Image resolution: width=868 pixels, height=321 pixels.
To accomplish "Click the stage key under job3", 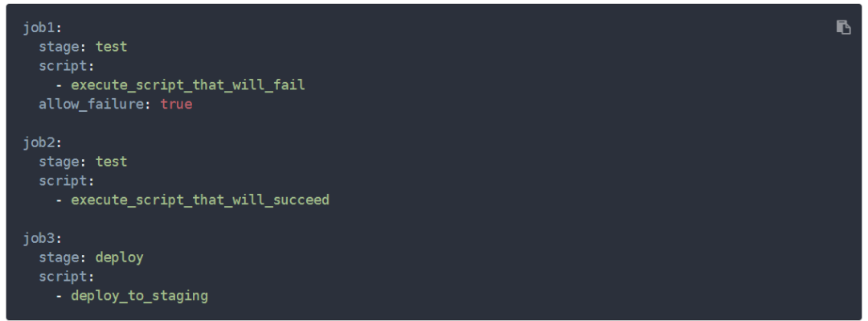I will (59, 257).
